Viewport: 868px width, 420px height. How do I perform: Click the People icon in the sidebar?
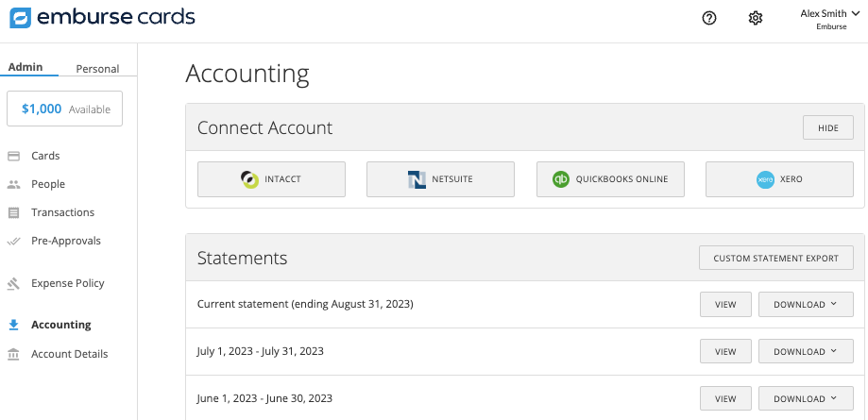13,184
